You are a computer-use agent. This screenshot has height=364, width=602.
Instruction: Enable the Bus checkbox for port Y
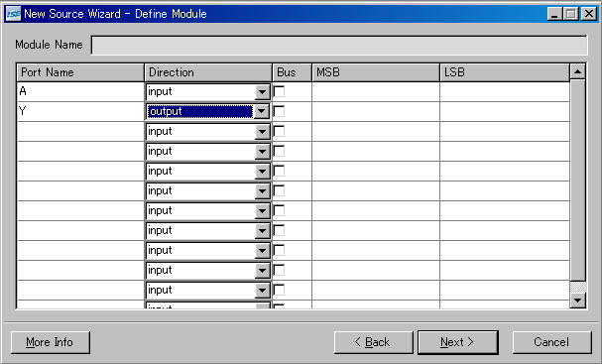click(x=279, y=112)
